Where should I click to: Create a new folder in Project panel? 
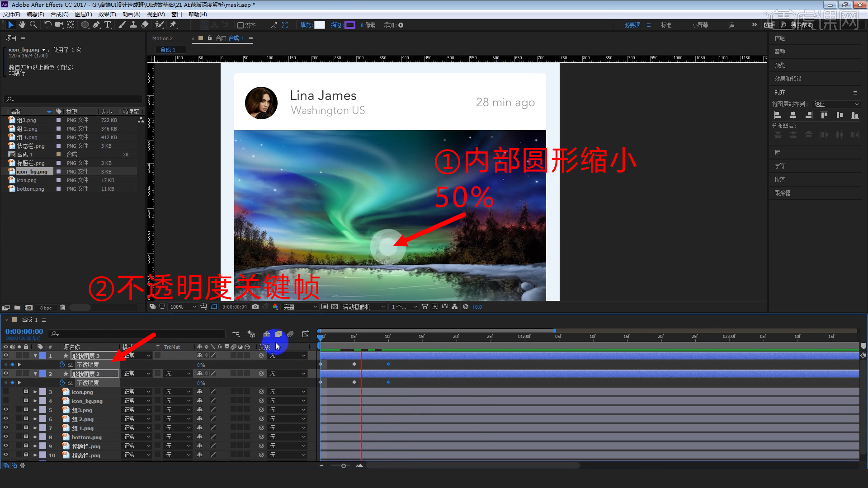[17, 308]
